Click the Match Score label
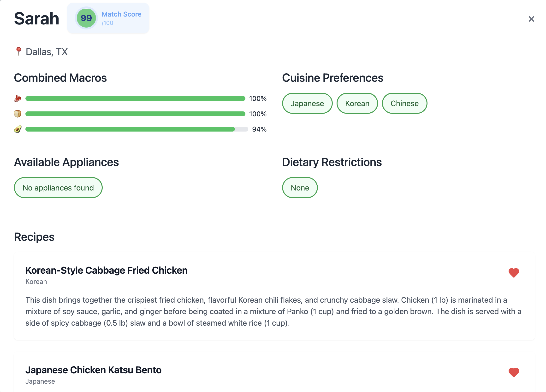Screen dimensions: 546x392 [122, 14]
